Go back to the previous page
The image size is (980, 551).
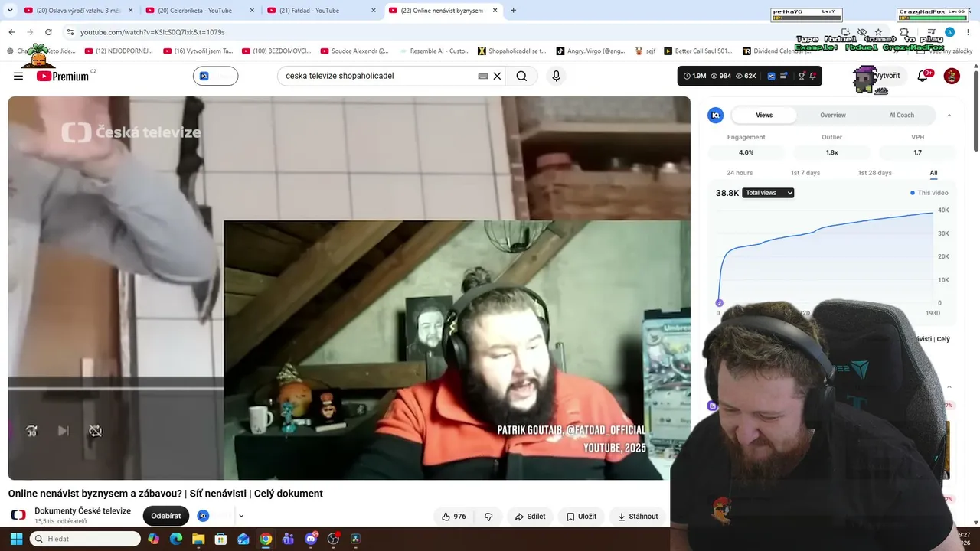pyautogui.click(x=11, y=32)
